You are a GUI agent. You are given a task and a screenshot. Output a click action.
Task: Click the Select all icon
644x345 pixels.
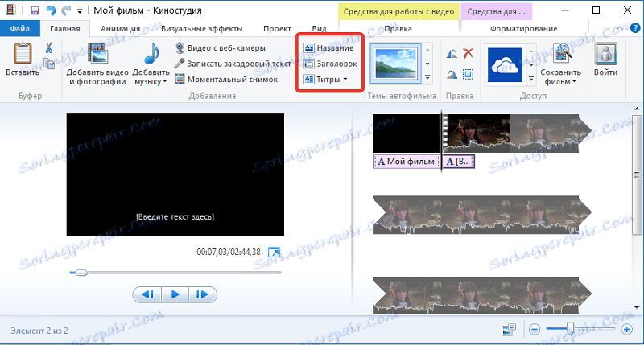click(468, 74)
